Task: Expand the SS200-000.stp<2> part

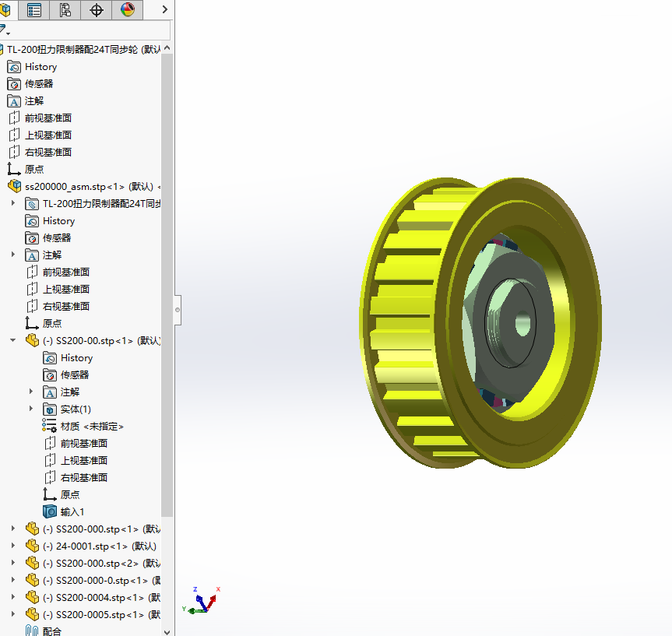Action: pos(13,563)
